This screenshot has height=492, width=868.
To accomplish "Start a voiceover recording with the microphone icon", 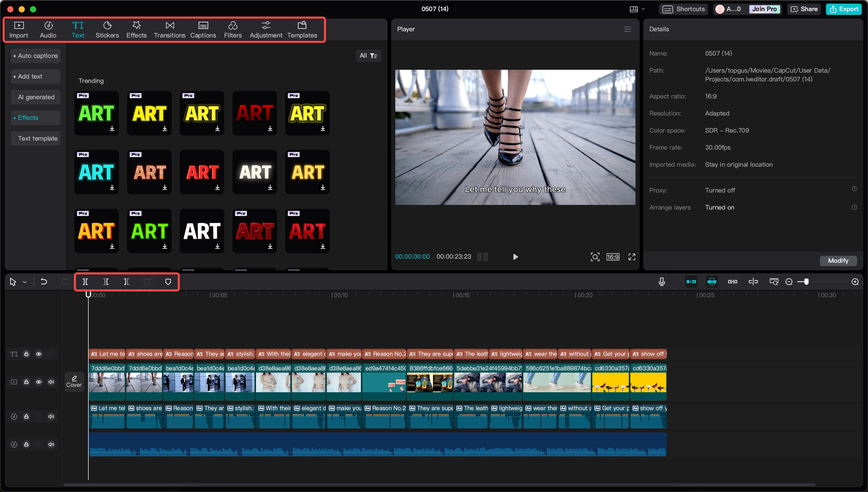I will click(x=661, y=281).
